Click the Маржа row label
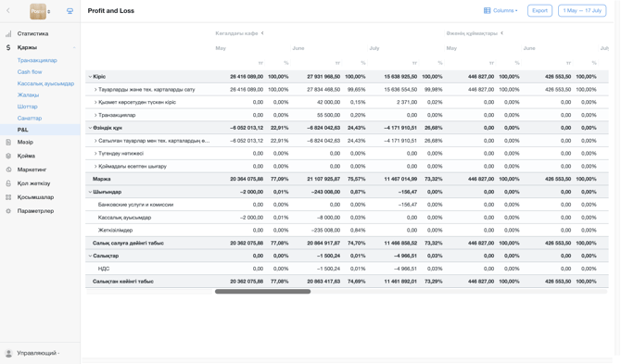This screenshot has width=621, height=364. [101, 180]
